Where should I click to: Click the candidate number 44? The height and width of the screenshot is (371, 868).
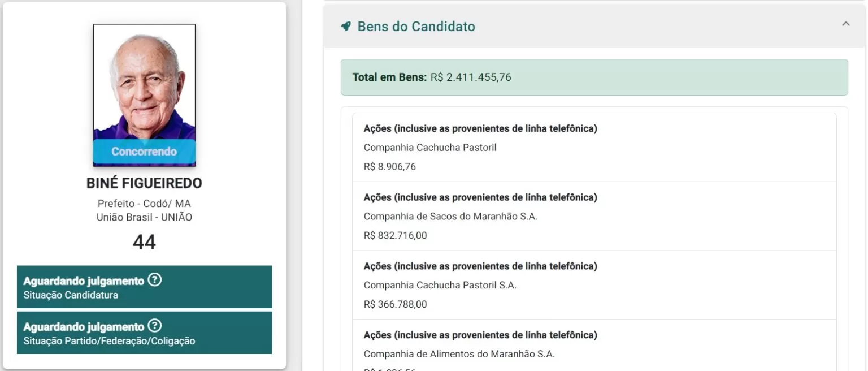[144, 242]
